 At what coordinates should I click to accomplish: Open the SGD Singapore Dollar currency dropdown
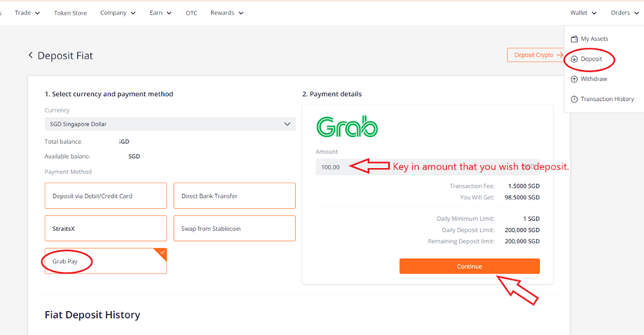170,124
